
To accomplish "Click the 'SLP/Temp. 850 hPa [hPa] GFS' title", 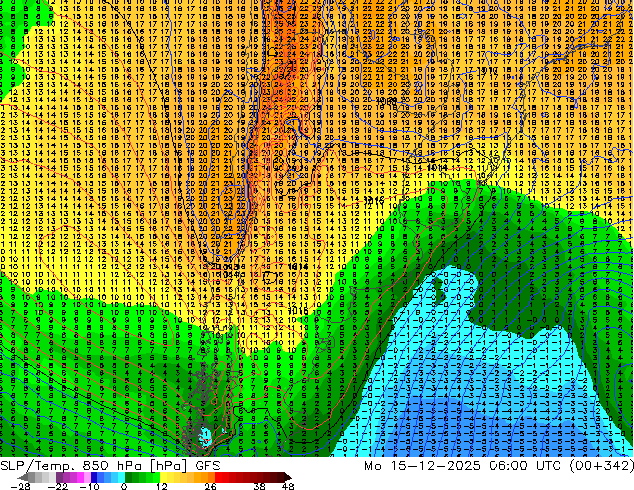I will [110, 466].
